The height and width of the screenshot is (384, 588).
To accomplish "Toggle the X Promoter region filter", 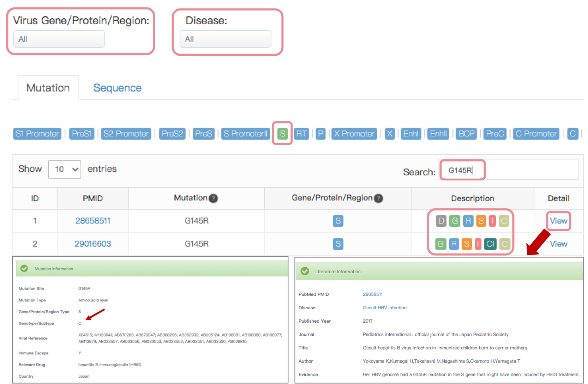I will 354,134.
